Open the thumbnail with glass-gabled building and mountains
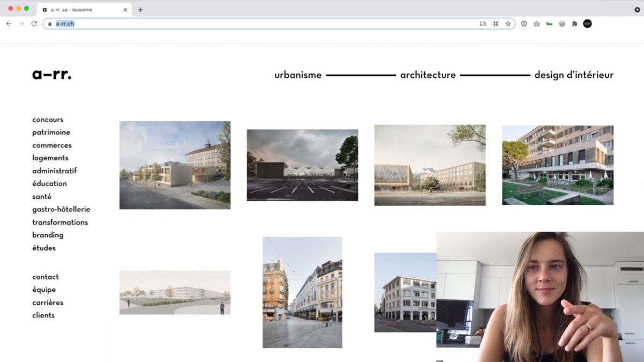Viewport: 644px width, 362px height. point(430,165)
